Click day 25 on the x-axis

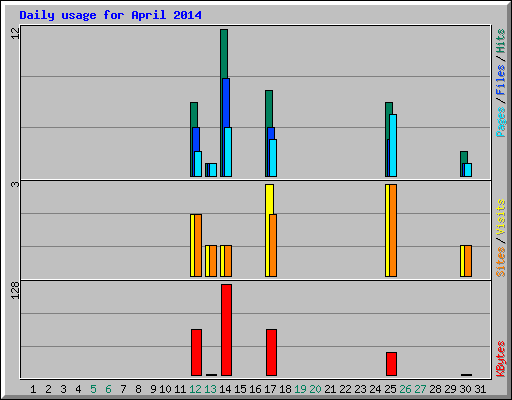[390, 389]
